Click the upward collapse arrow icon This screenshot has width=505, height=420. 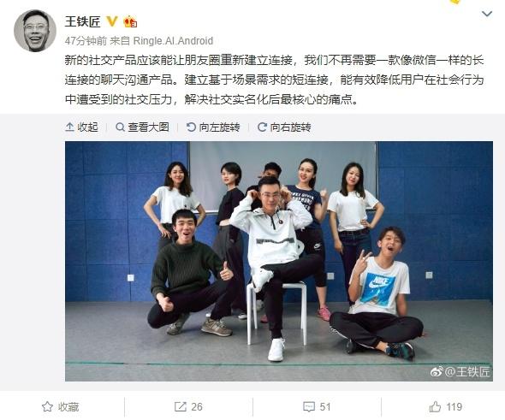pos(69,127)
